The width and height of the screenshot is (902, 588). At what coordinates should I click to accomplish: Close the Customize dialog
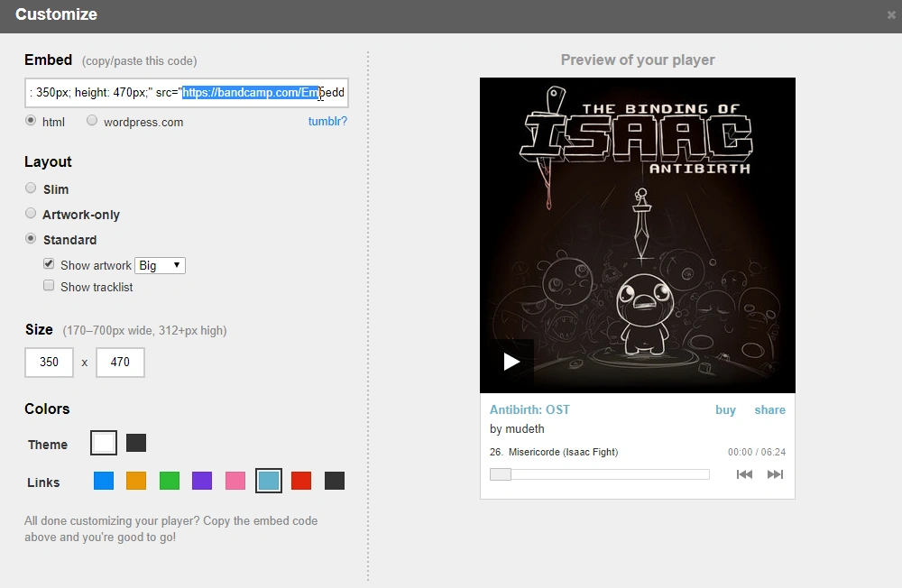click(x=891, y=15)
